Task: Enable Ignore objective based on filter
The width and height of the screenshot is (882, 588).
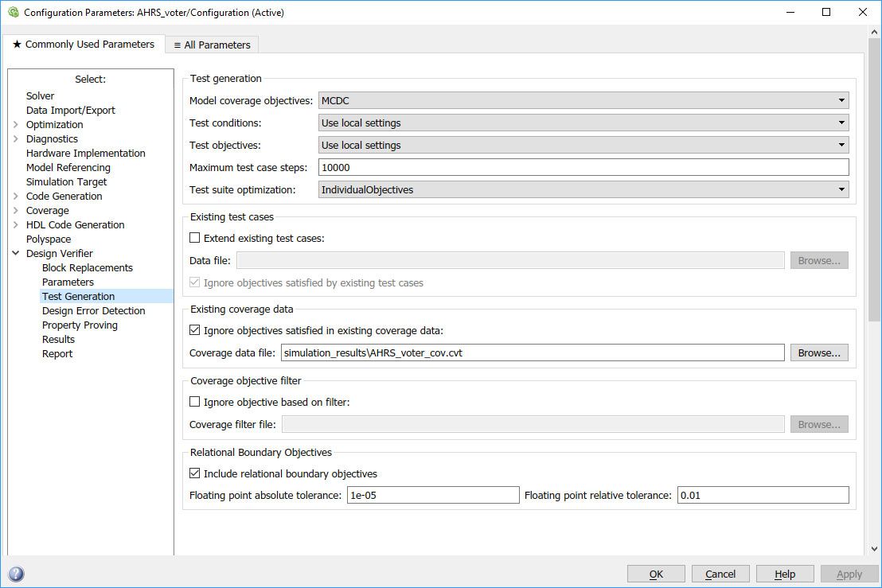Action: [x=193, y=402]
